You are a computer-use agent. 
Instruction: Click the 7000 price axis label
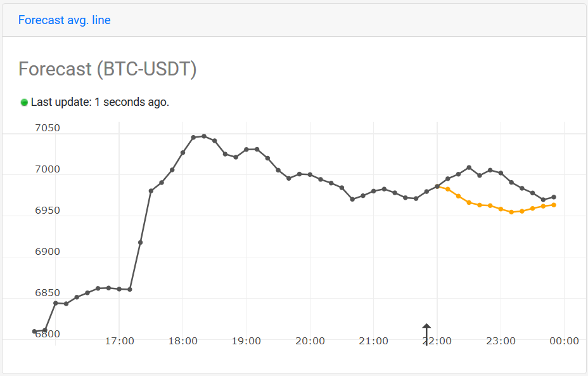pos(48,169)
